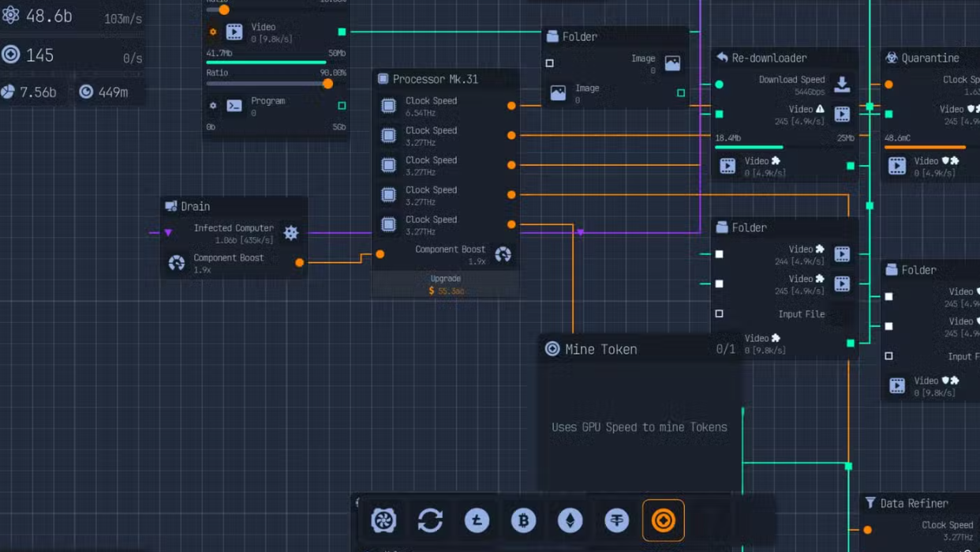Open the orange gear beside Video output
980x552 pixels.
click(x=212, y=32)
